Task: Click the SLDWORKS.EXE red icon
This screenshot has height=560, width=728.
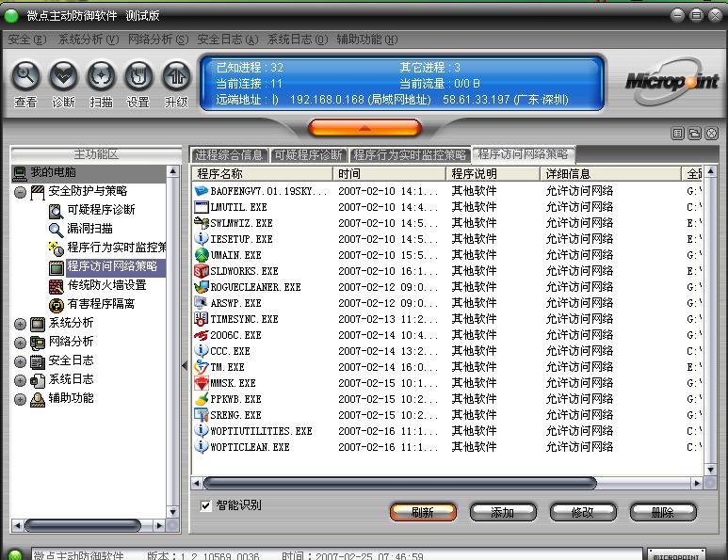Action: (201, 270)
